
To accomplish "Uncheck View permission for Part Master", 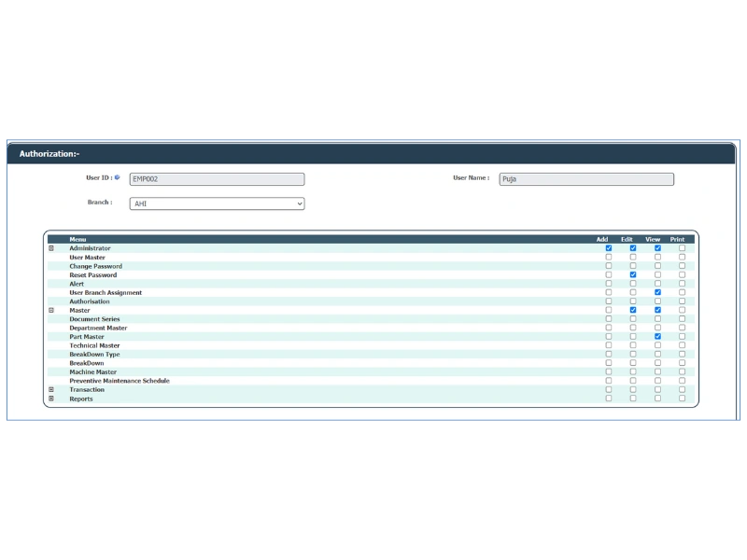I will pyautogui.click(x=657, y=337).
